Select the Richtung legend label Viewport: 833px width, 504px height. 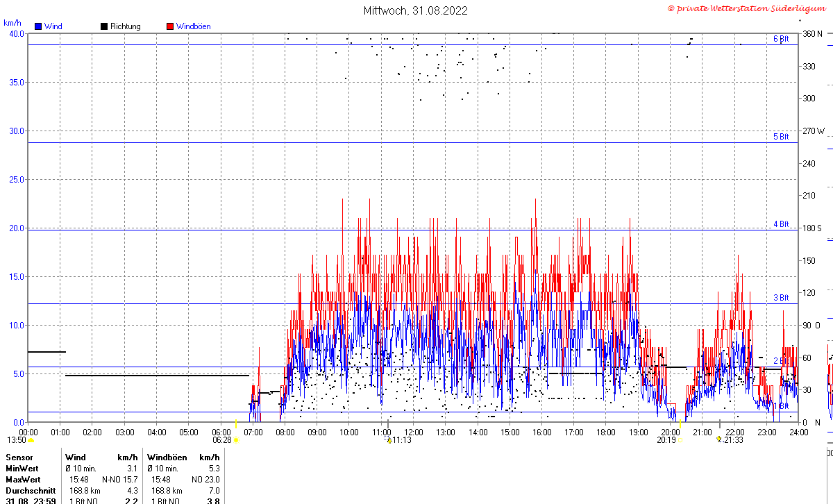126,26
